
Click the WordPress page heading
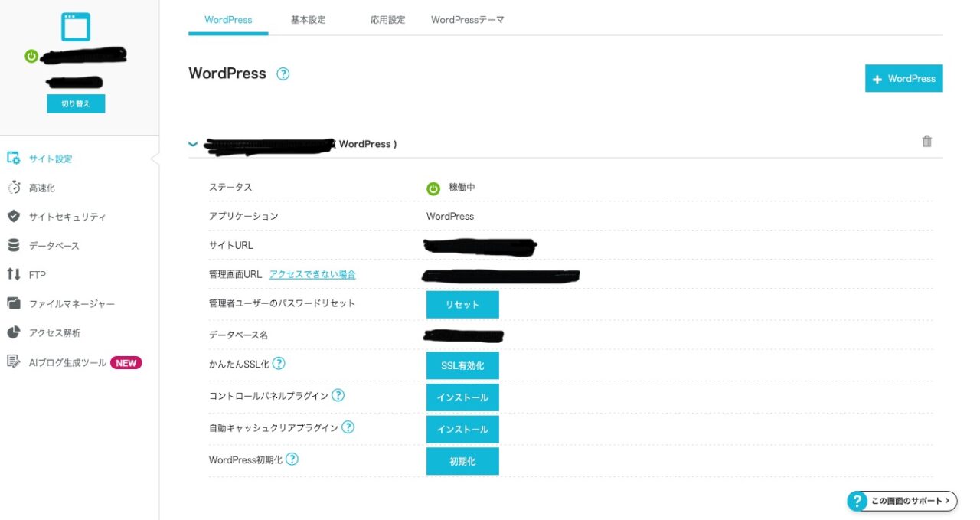click(227, 74)
